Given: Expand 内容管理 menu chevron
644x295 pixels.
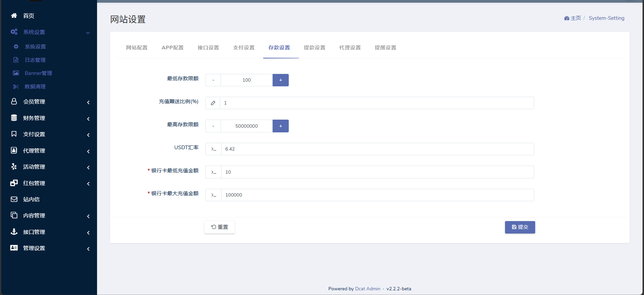Looking at the screenshot, I should pos(88,216).
